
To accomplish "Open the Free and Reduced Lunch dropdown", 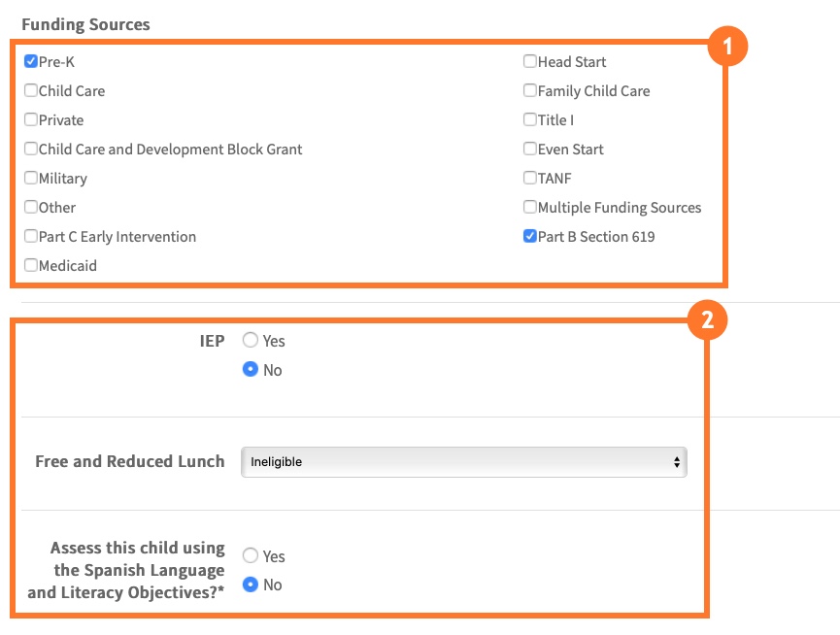I will [x=463, y=462].
